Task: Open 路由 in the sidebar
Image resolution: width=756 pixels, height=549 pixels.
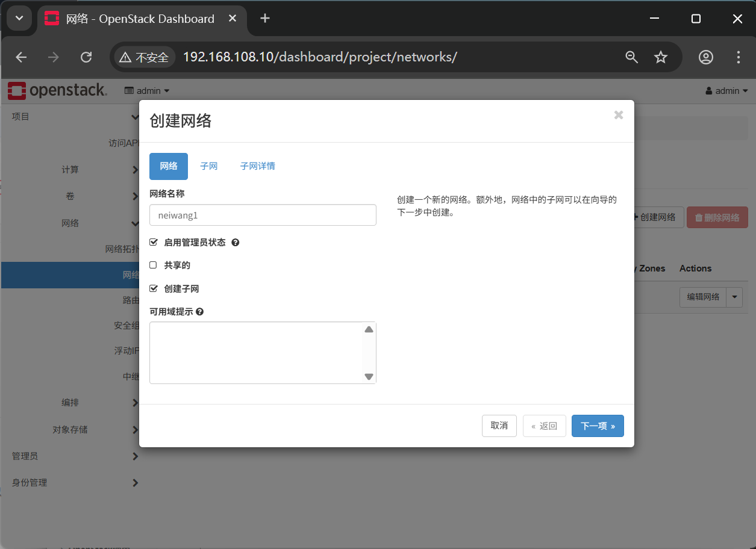Action: pos(131,300)
